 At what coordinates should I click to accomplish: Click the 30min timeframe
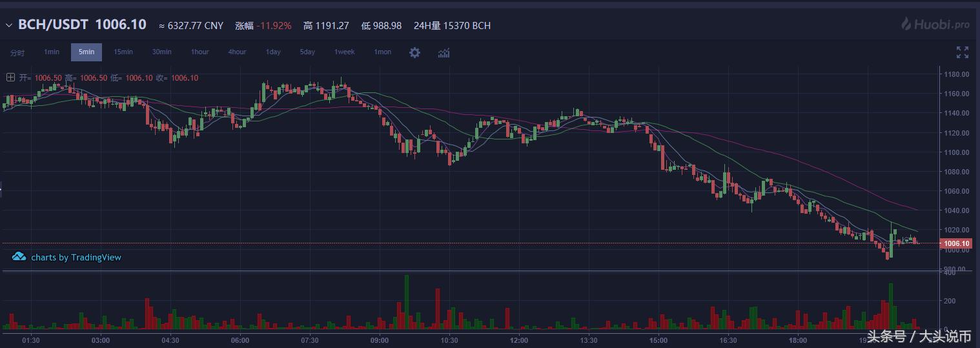161,52
